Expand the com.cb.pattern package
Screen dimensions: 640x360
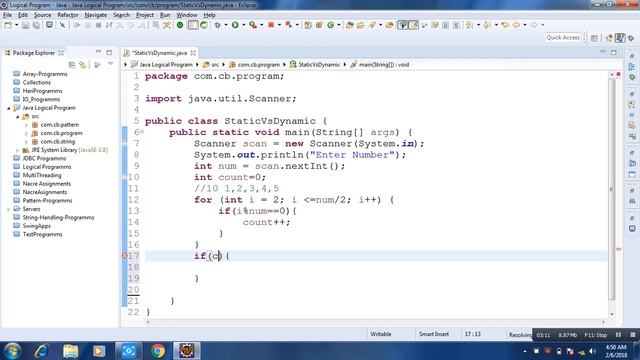(x=27, y=125)
